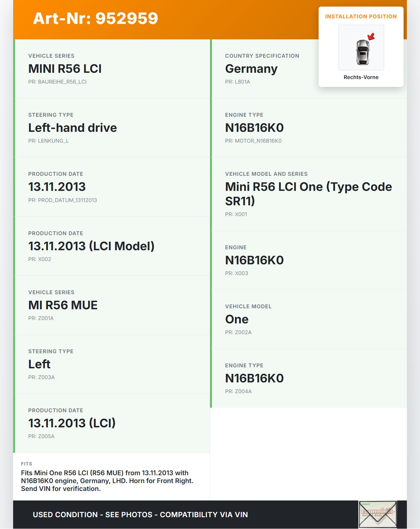Click the PR: MOTOR_N16B16K0 code

pos(253,141)
